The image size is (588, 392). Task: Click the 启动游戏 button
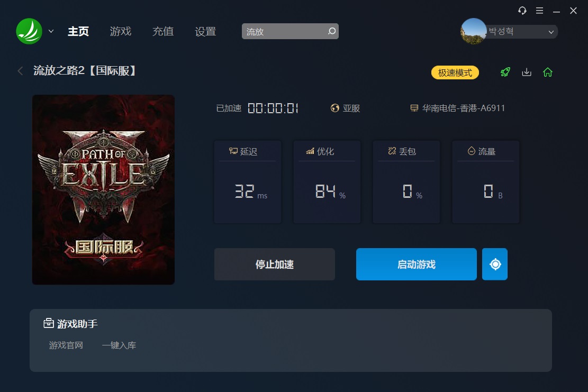pos(416,264)
